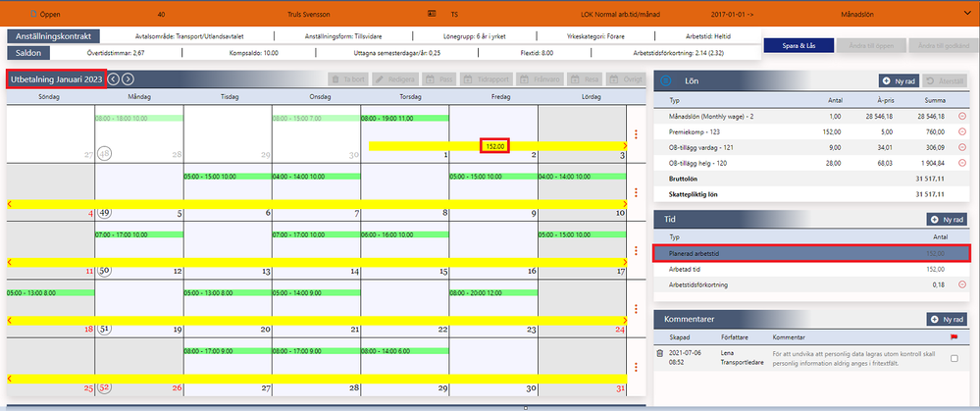
Task: Remove the OB-tillägg helg - 120 row
Action: [x=961, y=163]
